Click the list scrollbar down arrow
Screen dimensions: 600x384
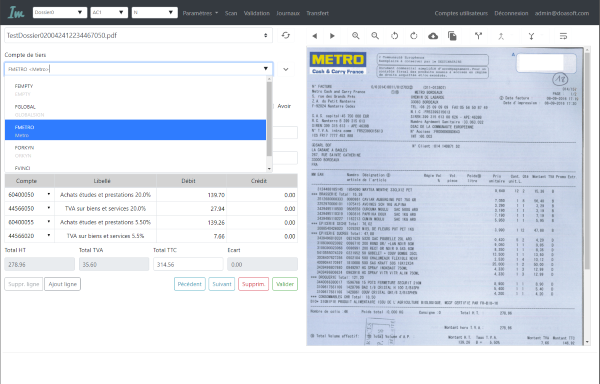(x=269, y=169)
